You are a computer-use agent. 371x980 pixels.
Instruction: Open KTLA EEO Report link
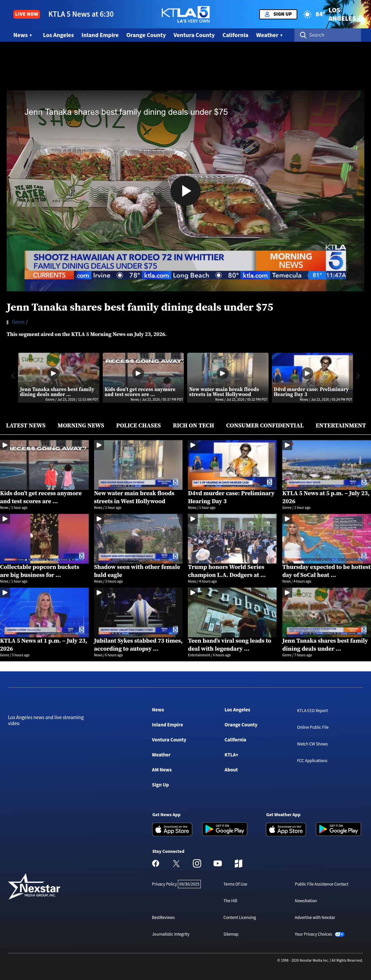click(312, 710)
